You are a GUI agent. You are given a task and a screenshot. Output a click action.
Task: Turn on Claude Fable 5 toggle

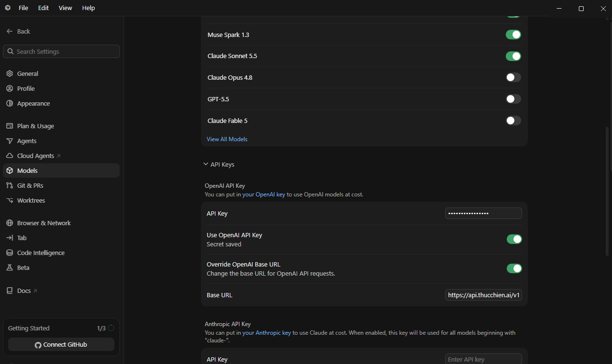click(x=513, y=121)
